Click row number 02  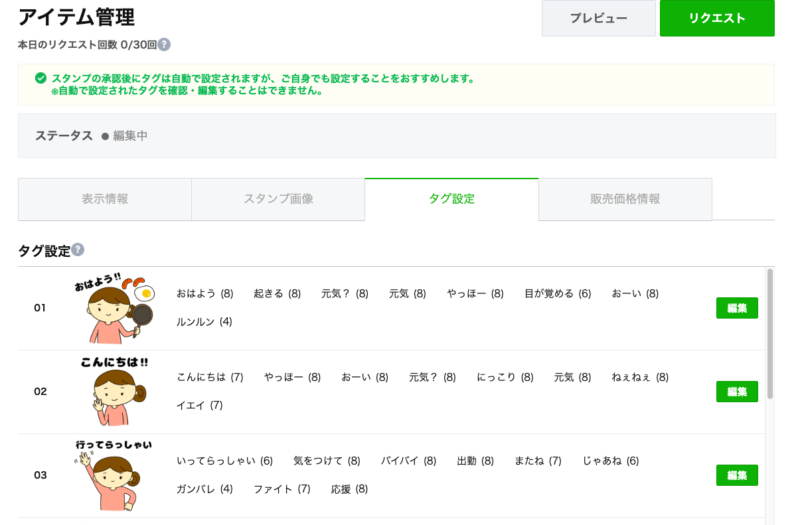[x=40, y=391]
